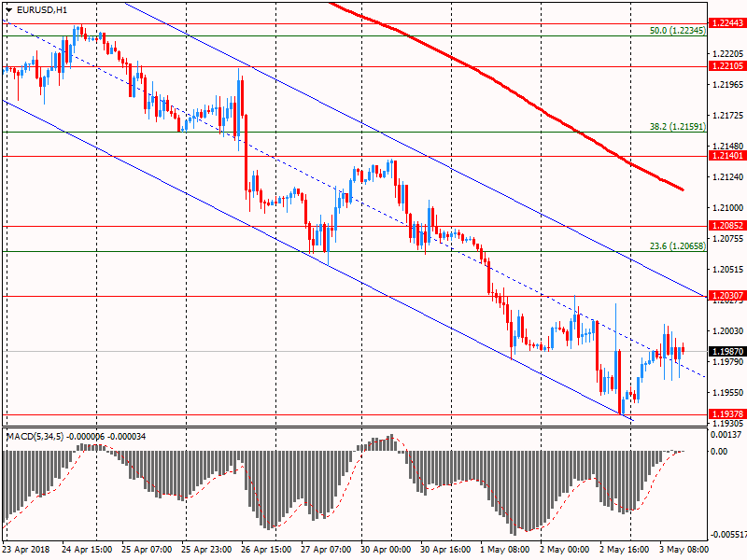The width and height of the screenshot is (747, 560).
Task: Click the 1.21000 price axis value
Action: point(728,207)
